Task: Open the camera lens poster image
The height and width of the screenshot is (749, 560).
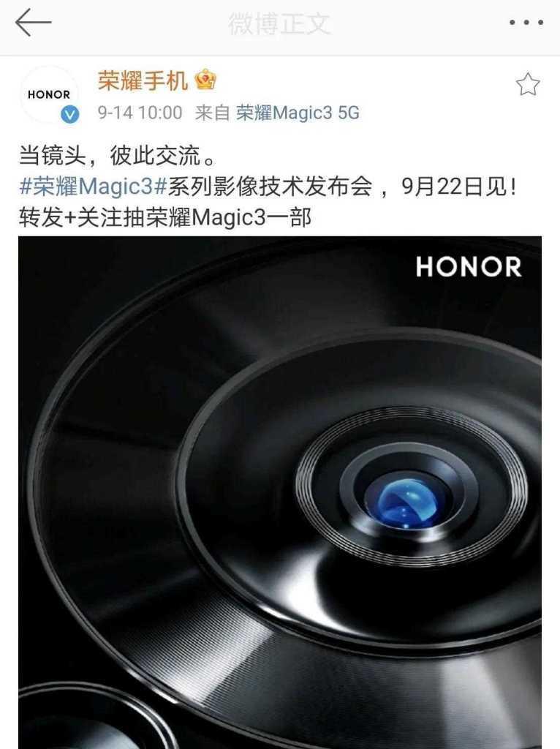Action: (280, 492)
